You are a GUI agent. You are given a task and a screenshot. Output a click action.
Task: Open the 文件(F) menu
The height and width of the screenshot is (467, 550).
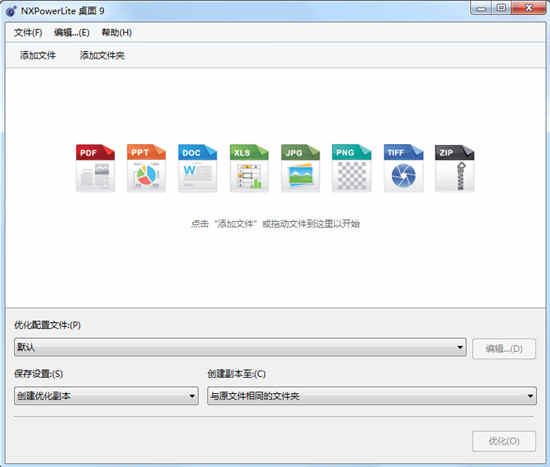28,33
